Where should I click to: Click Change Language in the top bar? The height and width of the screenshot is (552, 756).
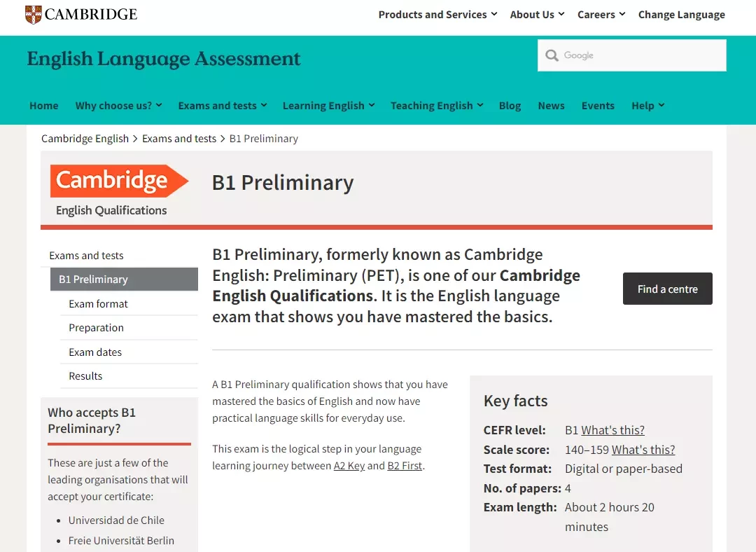point(681,15)
